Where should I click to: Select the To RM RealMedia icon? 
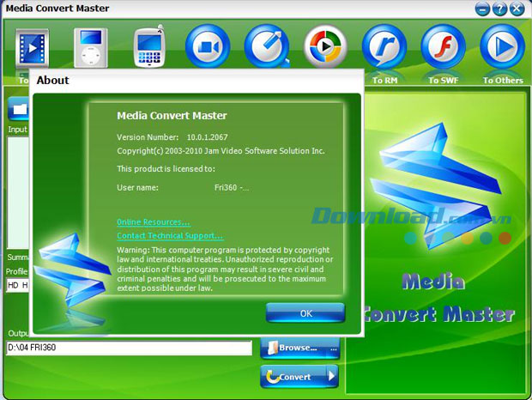pos(384,46)
